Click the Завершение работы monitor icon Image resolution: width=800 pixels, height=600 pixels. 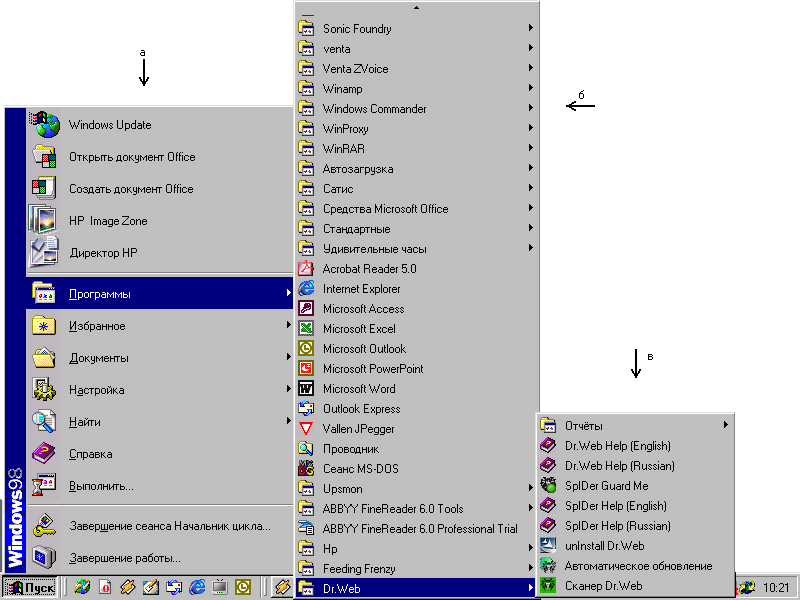(43, 557)
